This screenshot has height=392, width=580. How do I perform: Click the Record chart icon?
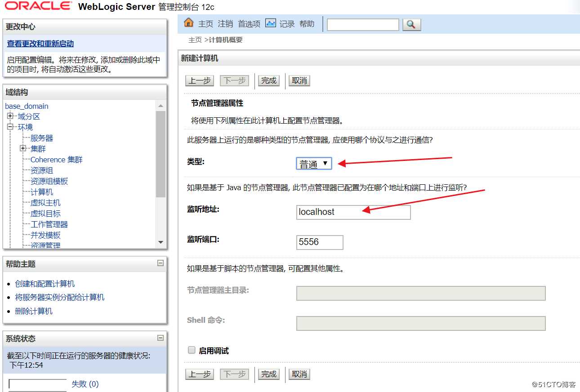270,23
